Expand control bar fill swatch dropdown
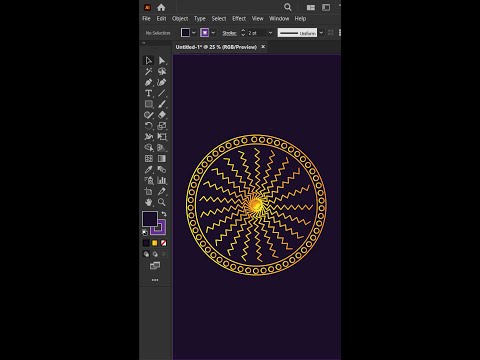 pyautogui.click(x=194, y=33)
